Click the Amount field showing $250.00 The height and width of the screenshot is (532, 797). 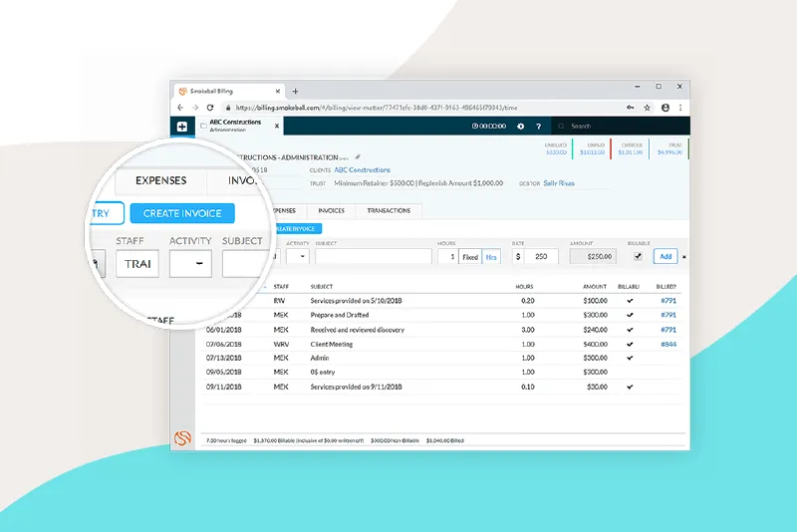(x=593, y=257)
